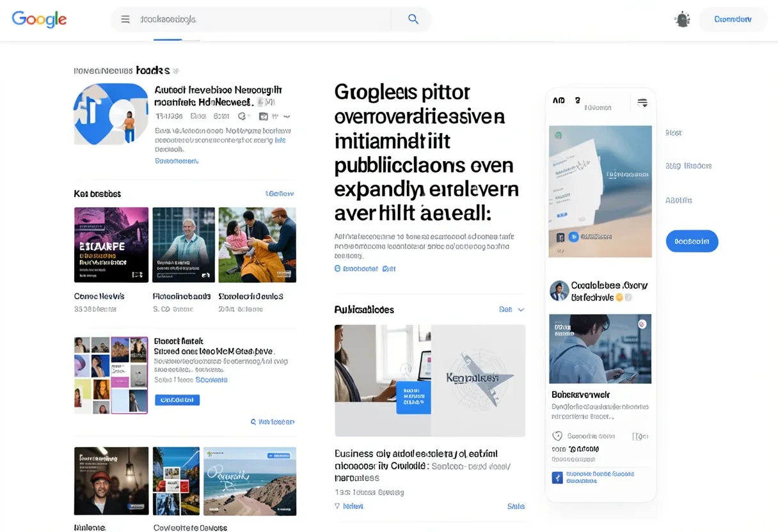Open the man in red beanie thumbnail

tap(111, 481)
